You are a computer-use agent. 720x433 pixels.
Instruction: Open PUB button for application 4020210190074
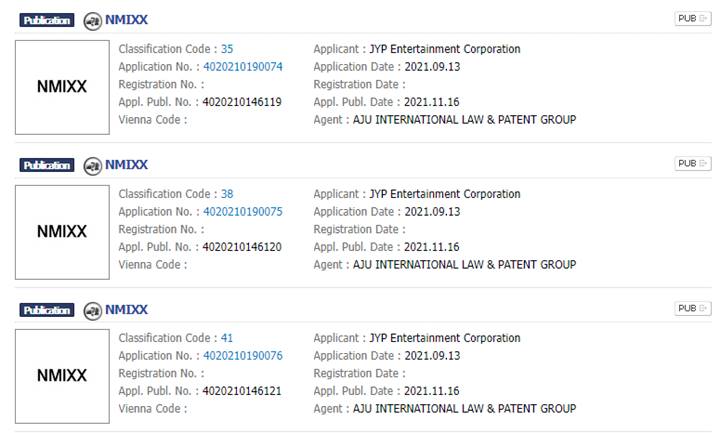tap(692, 18)
